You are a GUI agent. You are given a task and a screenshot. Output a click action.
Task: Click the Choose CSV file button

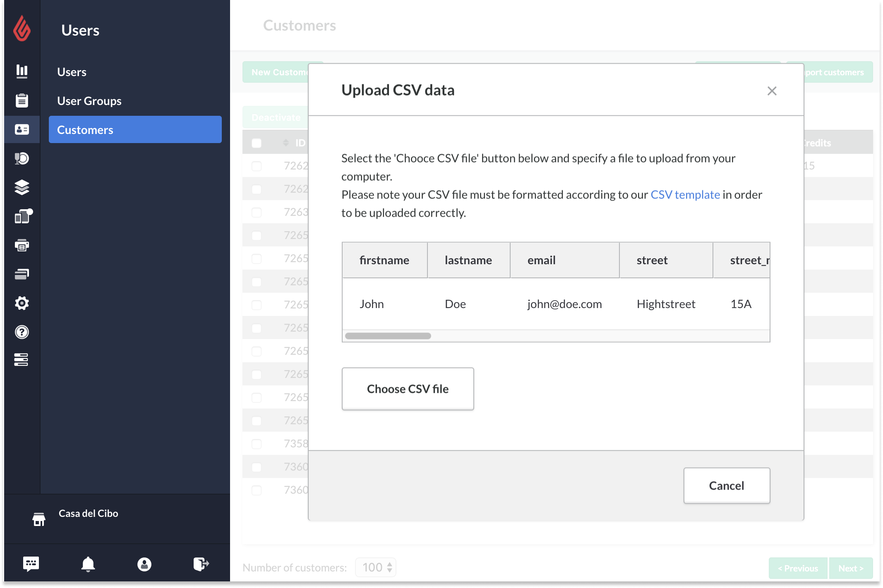tap(407, 389)
